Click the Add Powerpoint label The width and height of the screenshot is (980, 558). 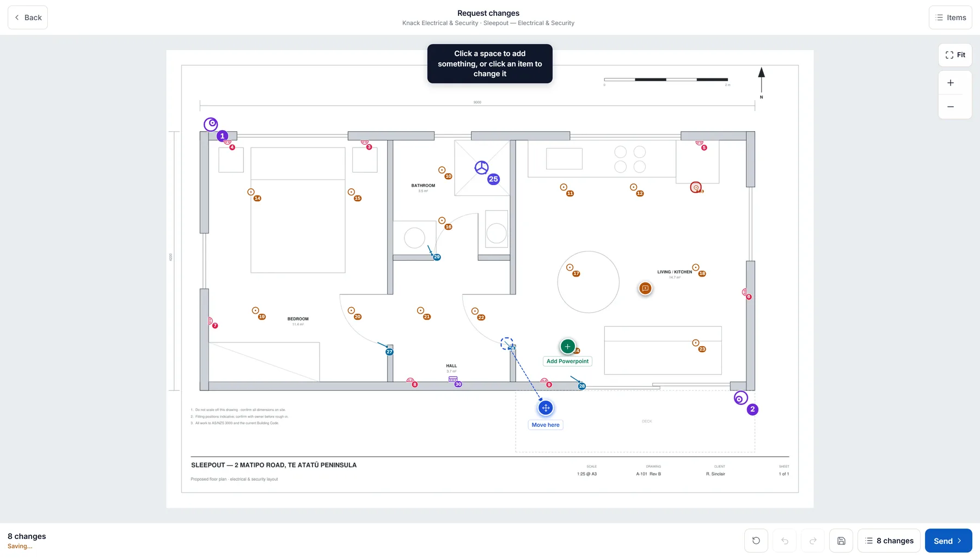567,361
